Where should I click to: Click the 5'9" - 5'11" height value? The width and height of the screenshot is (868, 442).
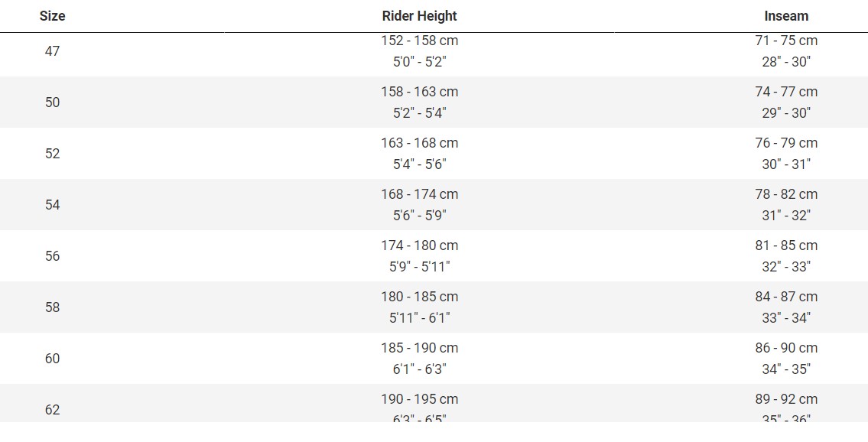420,267
